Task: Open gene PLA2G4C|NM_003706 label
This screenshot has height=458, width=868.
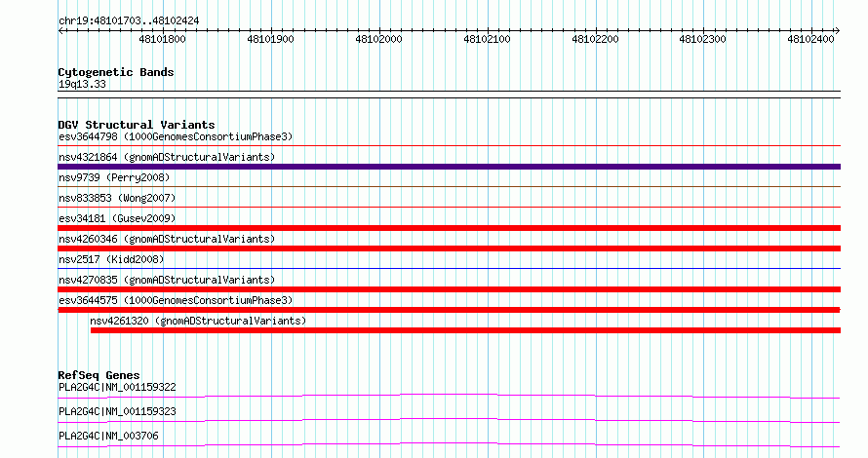Action: pos(108,436)
